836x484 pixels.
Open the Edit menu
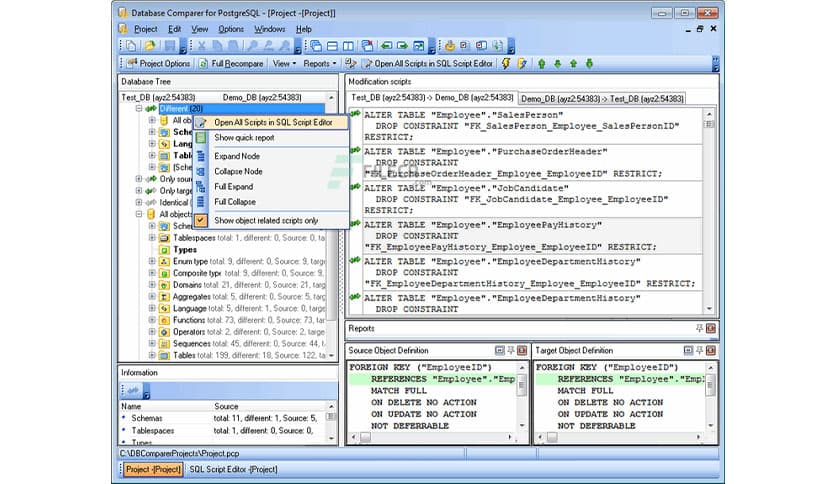(x=174, y=29)
